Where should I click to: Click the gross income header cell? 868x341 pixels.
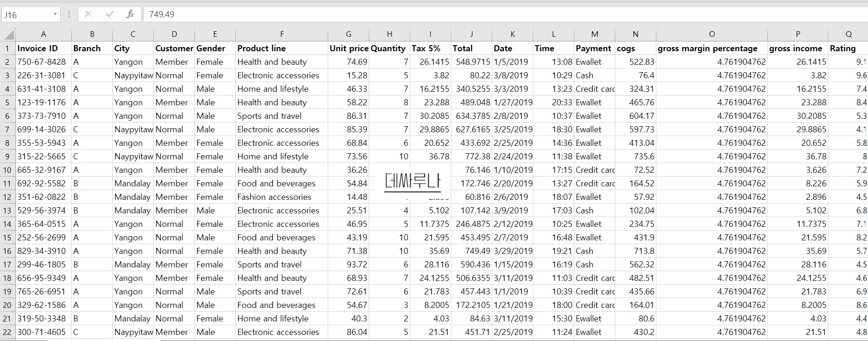point(798,48)
